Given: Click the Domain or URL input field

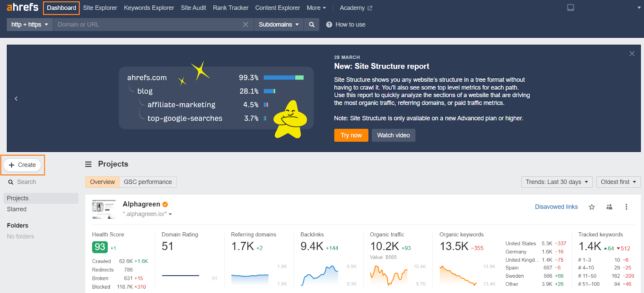Looking at the screenshot, I should 147,25.
